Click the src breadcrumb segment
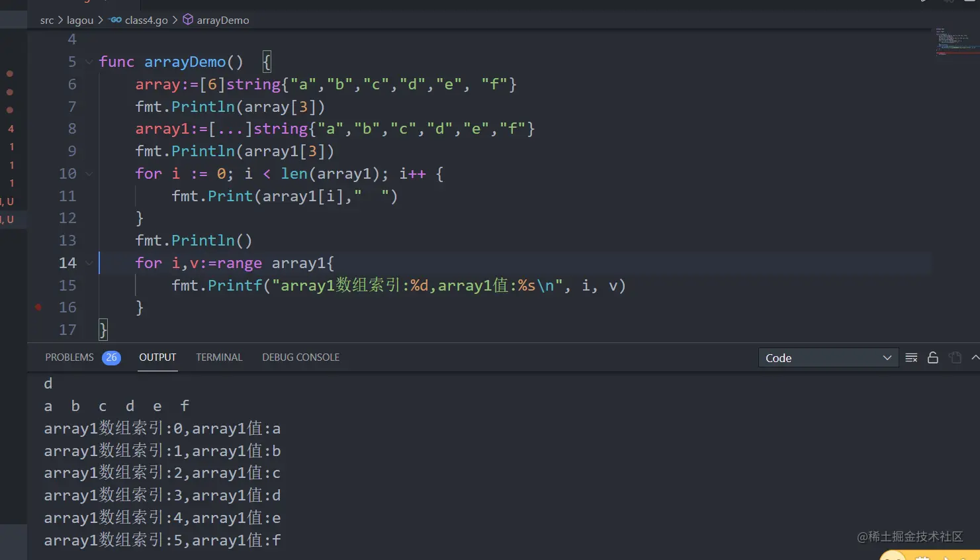Screen dimensions: 980x560 click(47, 20)
